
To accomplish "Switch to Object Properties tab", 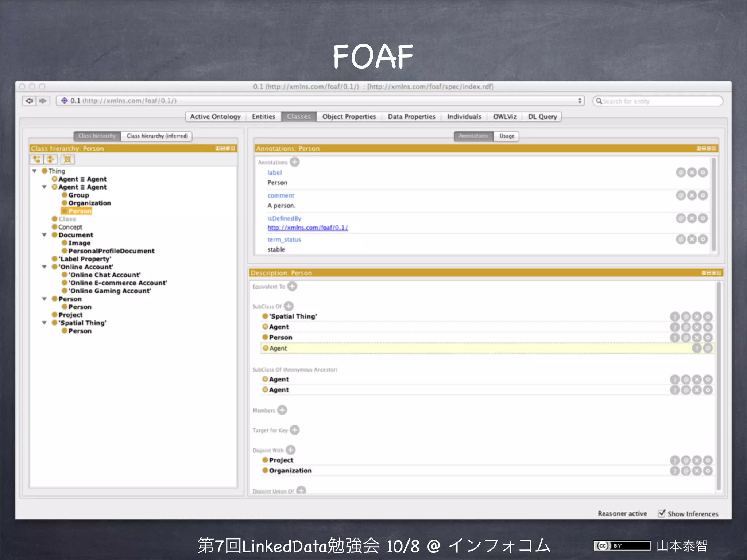I will click(349, 117).
